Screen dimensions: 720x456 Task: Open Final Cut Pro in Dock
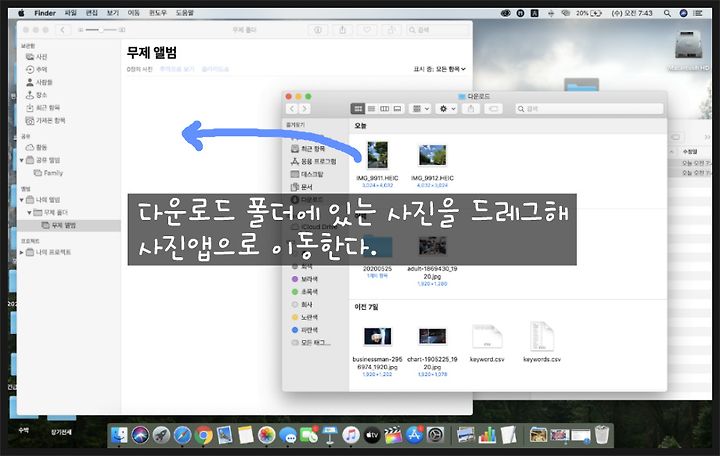393,434
